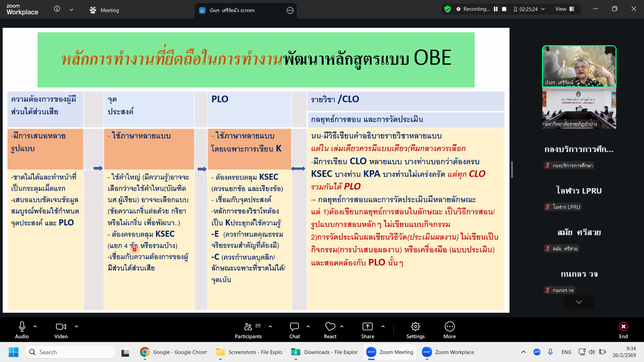Expand audio options caret
Screen dimensions: 644x362
(x=35, y=326)
